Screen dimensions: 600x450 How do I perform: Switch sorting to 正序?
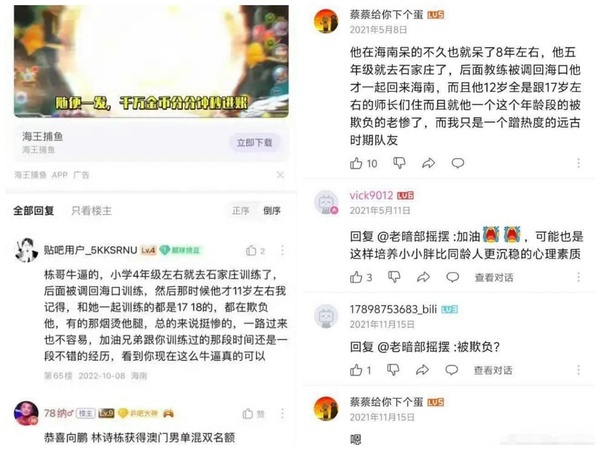[241, 210]
